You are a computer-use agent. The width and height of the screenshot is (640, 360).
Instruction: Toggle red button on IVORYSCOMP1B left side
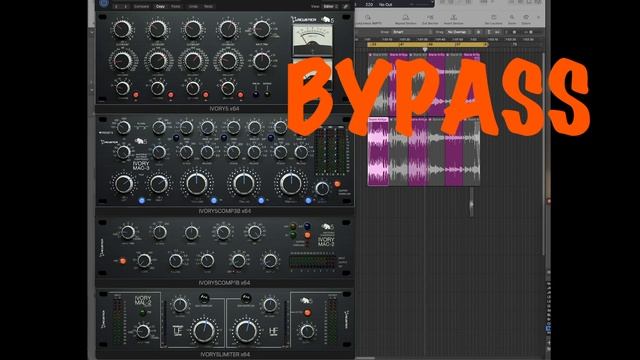[122, 261]
